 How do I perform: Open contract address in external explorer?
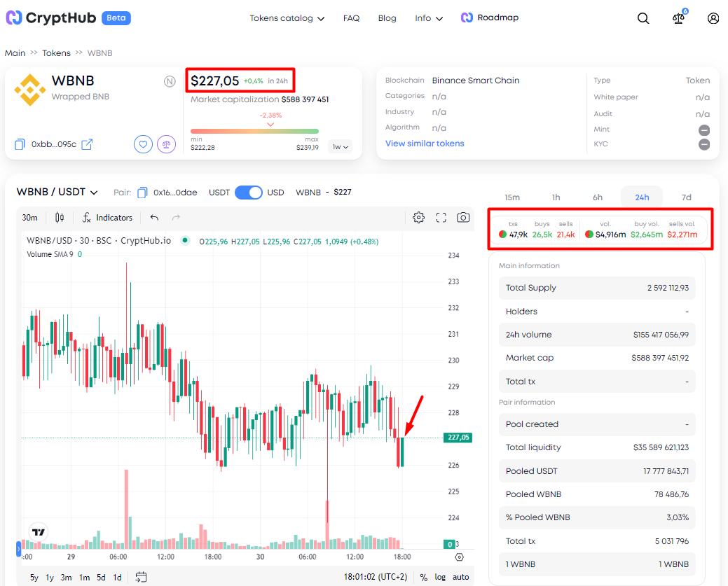click(x=87, y=144)
